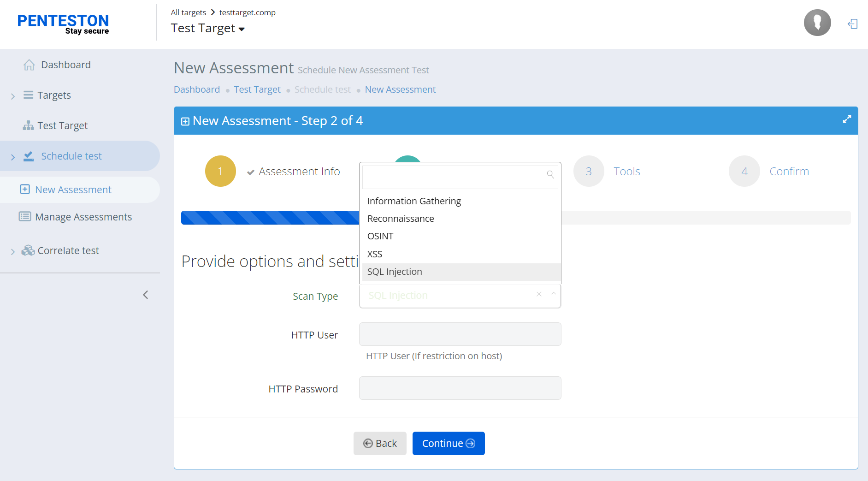868x481 pixels.
Task: Expand panel with fullscreen arrows icon
Action: pos(846,119)
